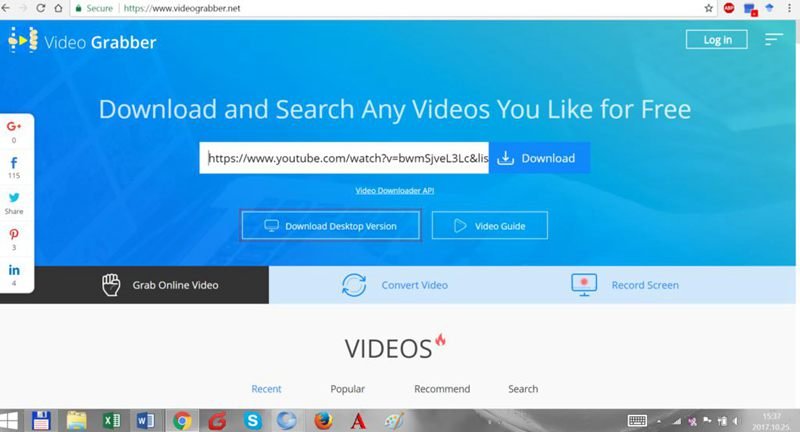Go back with the browser back arrow

pyautogui.click(x=6, y=8)
